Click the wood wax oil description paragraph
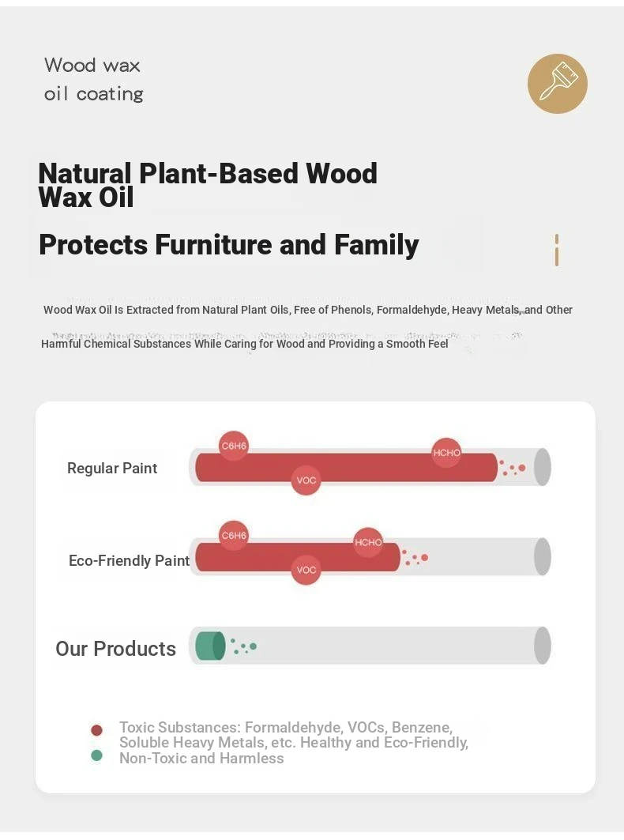The height and width of the screenshot is (840, 624). click(307, 326)
